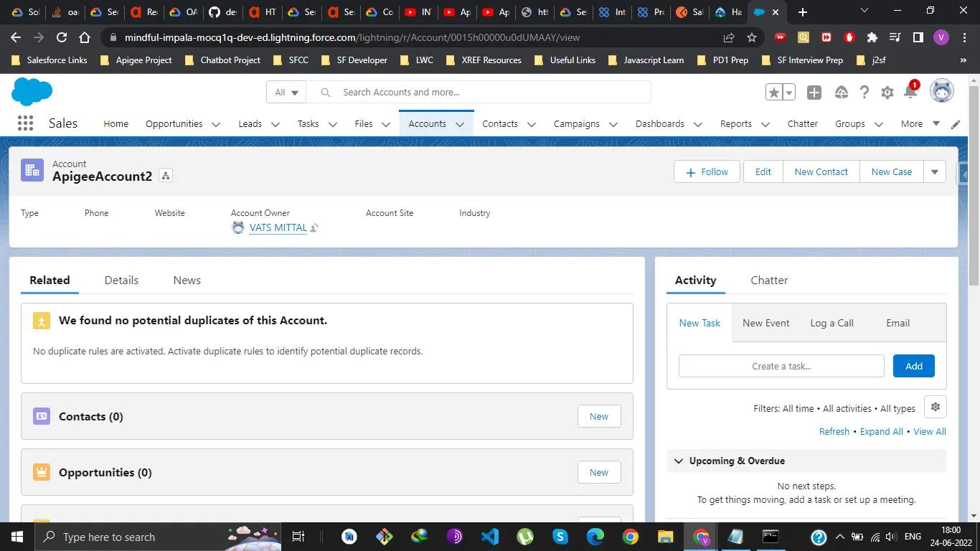
Task: Click the Opportunities crown icon
Action: pyautogui.click(x=42, y=472)
